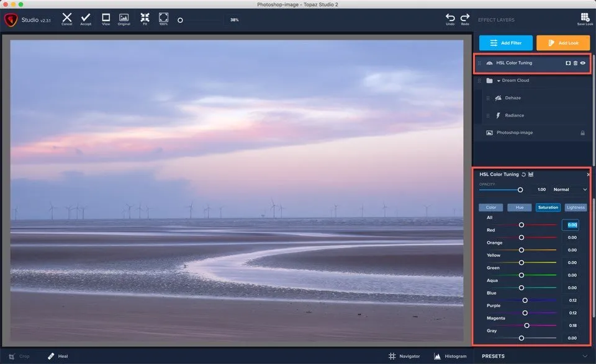This screenshot has height=364, width=596.
Task: Open the Normal blend mode dropdown
Action: pos(570,189)
